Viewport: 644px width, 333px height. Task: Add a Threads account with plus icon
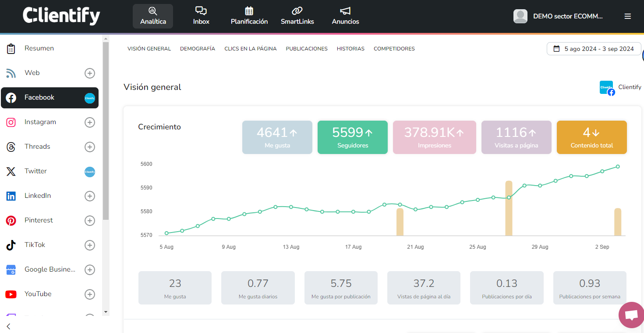point(90,147)
